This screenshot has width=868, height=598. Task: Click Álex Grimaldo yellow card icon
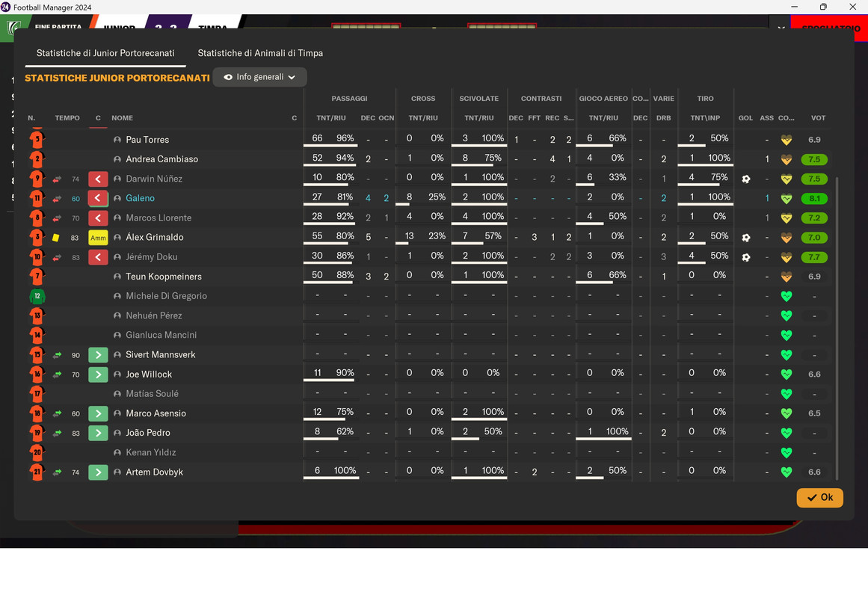pos(56,238)
